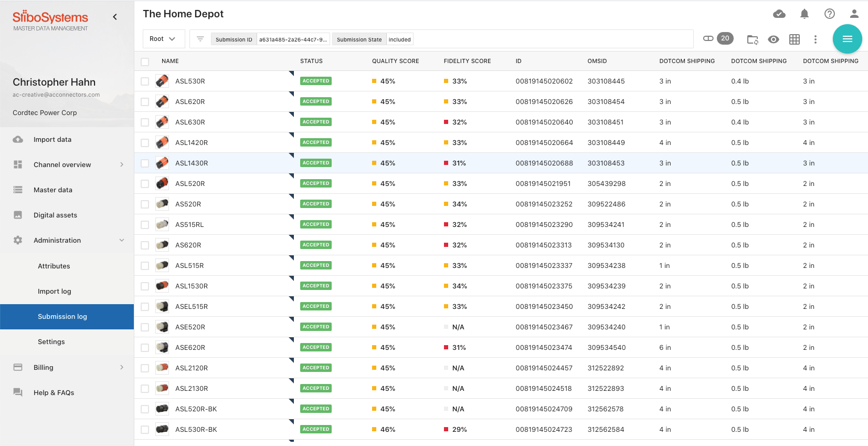The height and width of the screenshot is (446, 868).
Task: Collapse the sidebar with the back chevron
Action: point(115,17)
